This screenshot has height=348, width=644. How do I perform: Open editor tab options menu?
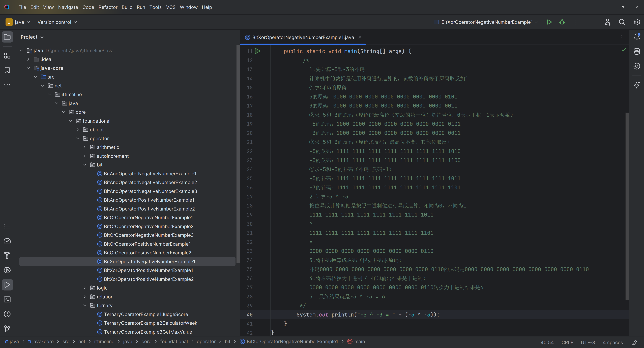[x=622, y=37]
